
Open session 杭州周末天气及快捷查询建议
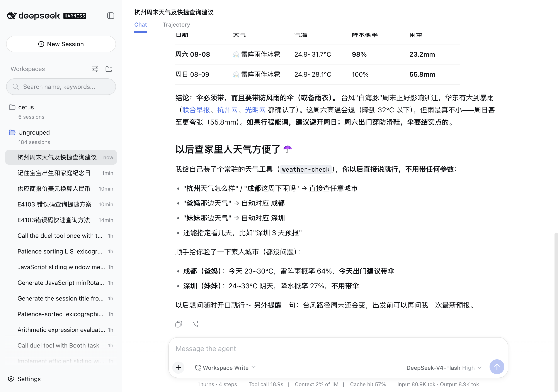tap(61, 157)
